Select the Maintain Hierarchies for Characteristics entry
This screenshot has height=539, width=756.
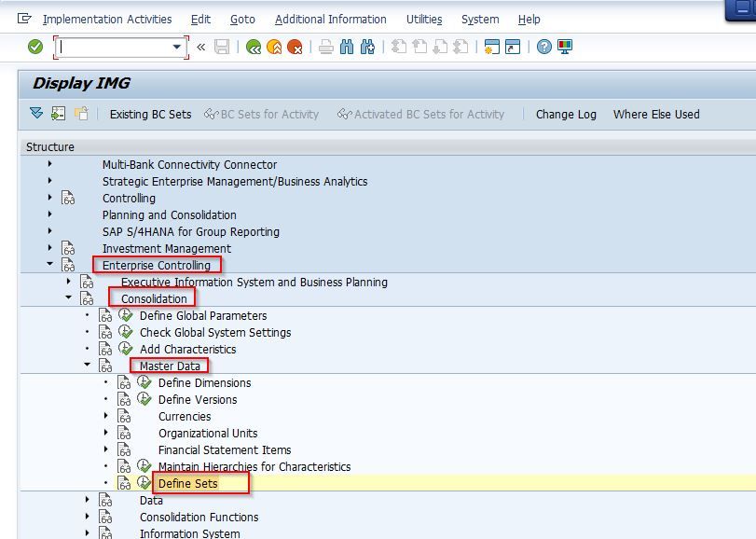(x=254, y=466)
